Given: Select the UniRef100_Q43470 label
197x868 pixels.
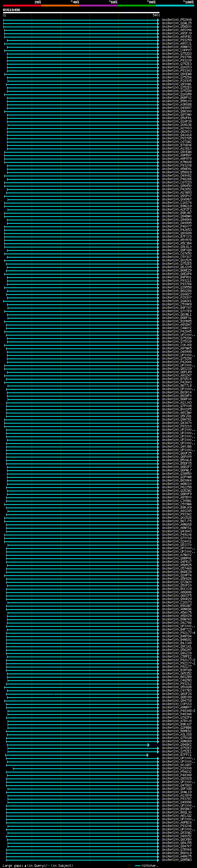Looking at the screenshot, I should (177, 423).
